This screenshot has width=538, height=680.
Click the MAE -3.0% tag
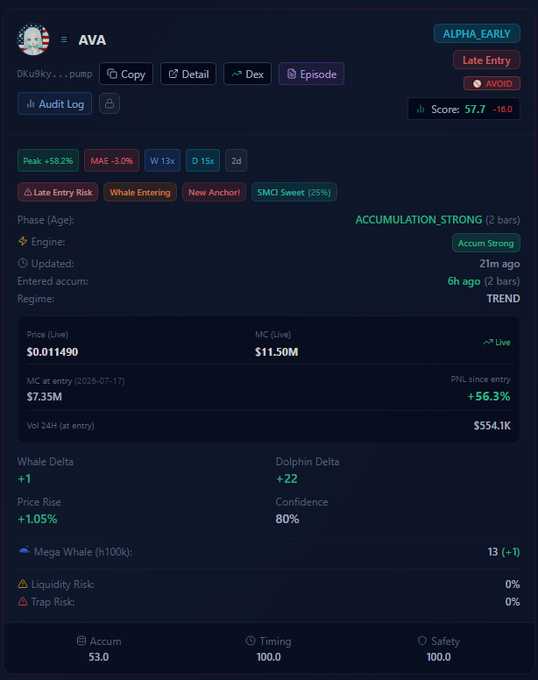click(111, 160)
